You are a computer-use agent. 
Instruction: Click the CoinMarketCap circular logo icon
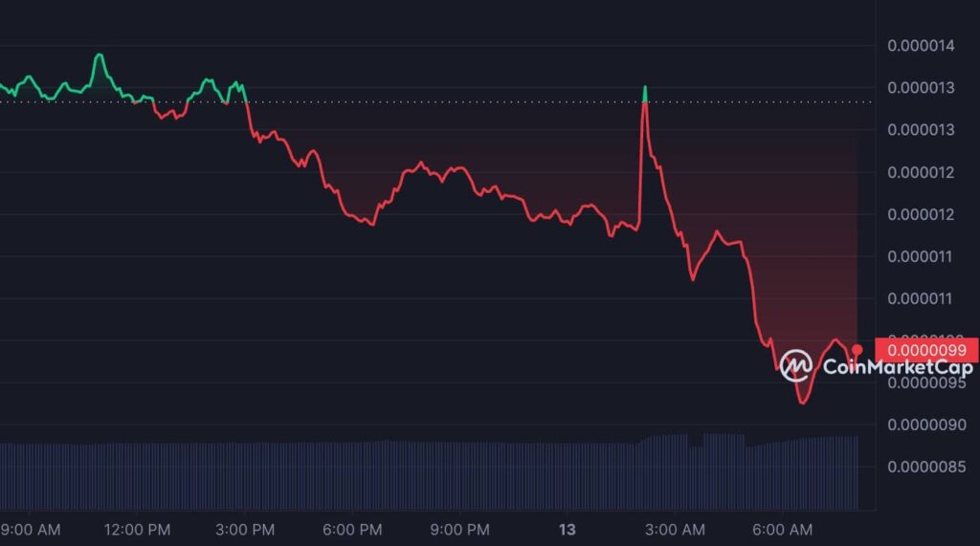pyautogui.click(x=795, y=365)
